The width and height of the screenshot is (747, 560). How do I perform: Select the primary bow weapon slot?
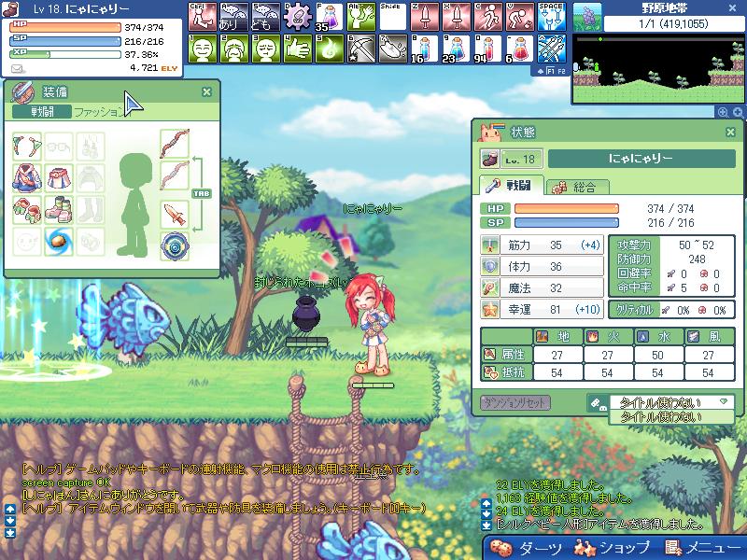(x=175, y=144)
